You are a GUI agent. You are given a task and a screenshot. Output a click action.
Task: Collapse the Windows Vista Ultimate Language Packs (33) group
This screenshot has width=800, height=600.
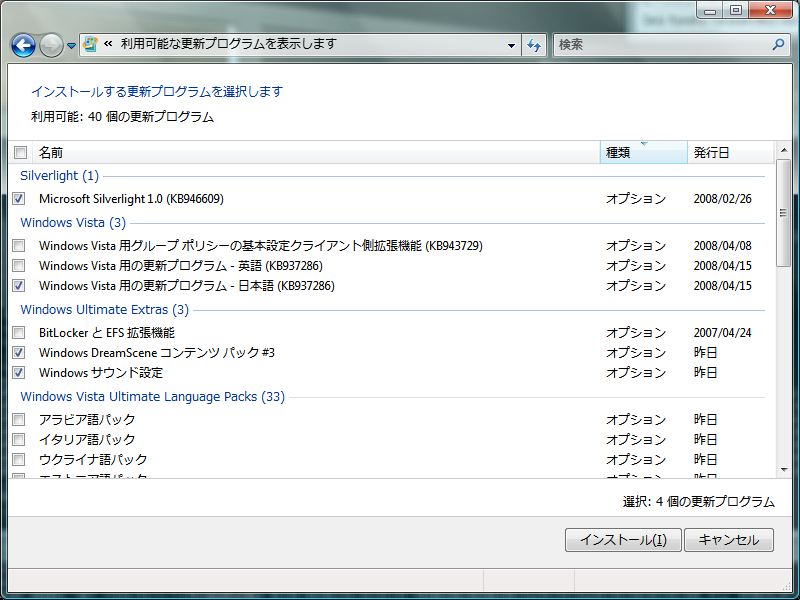click(x=153, y=396)
